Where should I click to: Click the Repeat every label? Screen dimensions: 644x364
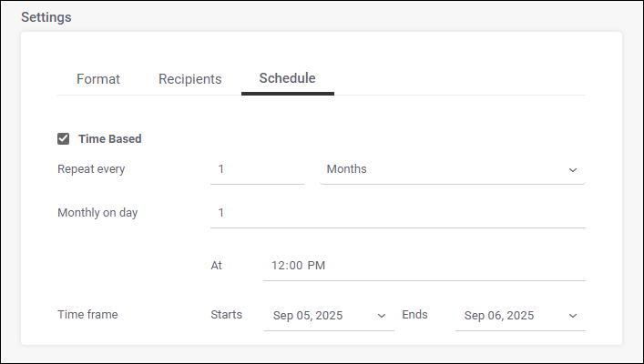(x=91, y=168)
